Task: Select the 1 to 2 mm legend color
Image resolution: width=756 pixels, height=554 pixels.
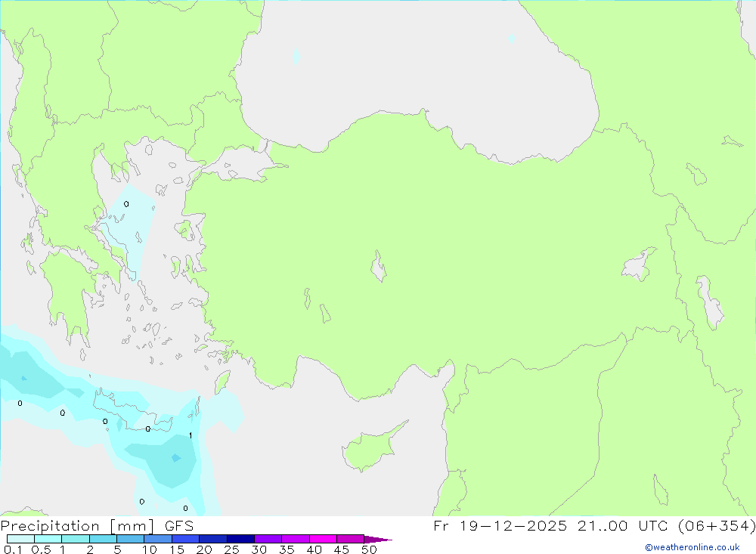Action: 76,539
